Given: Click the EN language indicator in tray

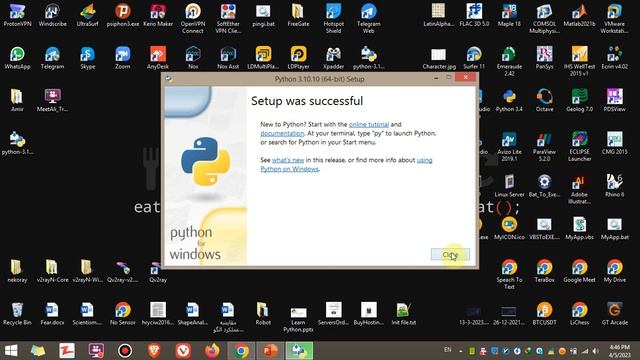Looking at the screenshot, I should tap(447, 350).
